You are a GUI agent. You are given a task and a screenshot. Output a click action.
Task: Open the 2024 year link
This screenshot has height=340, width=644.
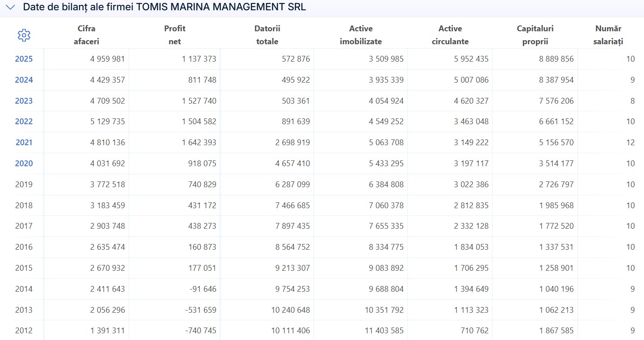tap(24, 80)
